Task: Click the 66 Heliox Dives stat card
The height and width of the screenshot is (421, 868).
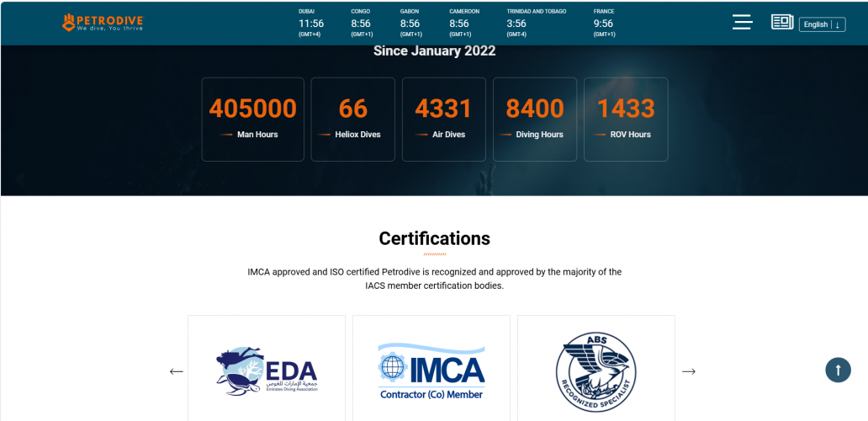Action: click(352, 119)
